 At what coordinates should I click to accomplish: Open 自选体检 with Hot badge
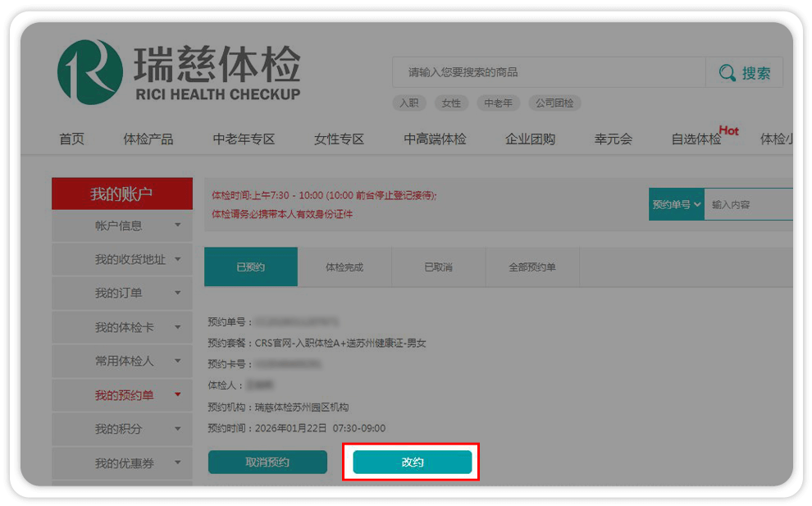(696, 139)
